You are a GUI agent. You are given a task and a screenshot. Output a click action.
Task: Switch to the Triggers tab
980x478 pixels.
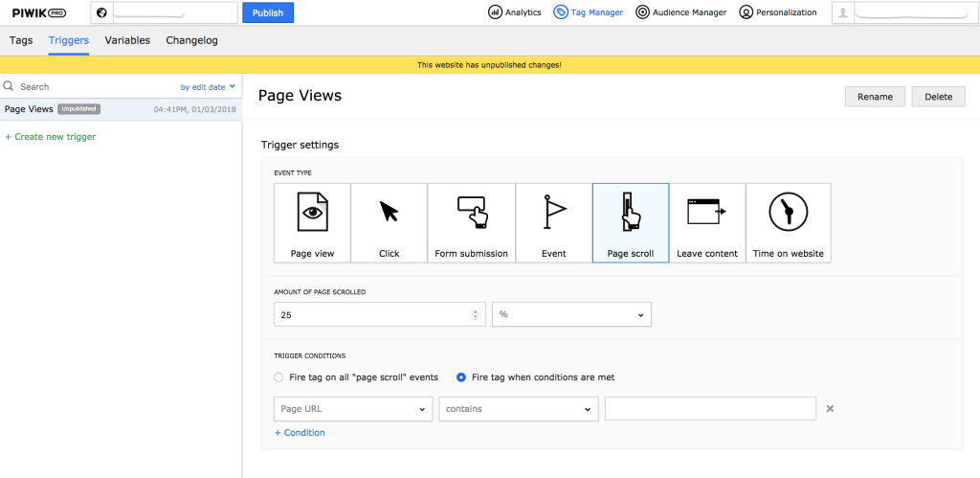(x=69, y=40)
